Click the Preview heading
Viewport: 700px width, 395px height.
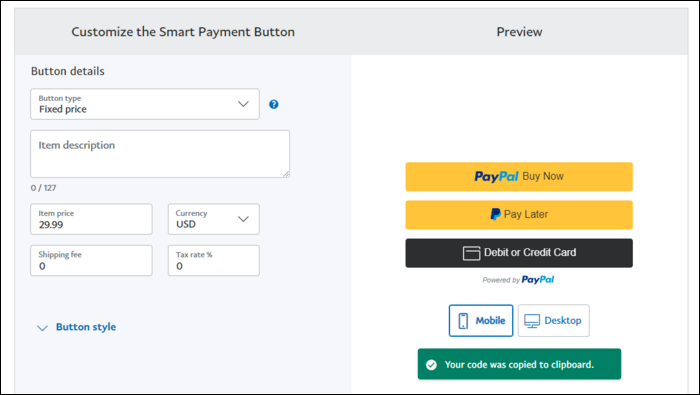pos(519,32)
